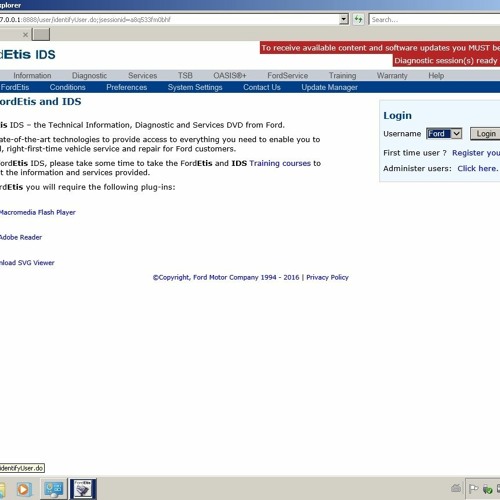Click the Action Center flag tray icon
Viewport: 500px width, 500px height.
point(473,489)
